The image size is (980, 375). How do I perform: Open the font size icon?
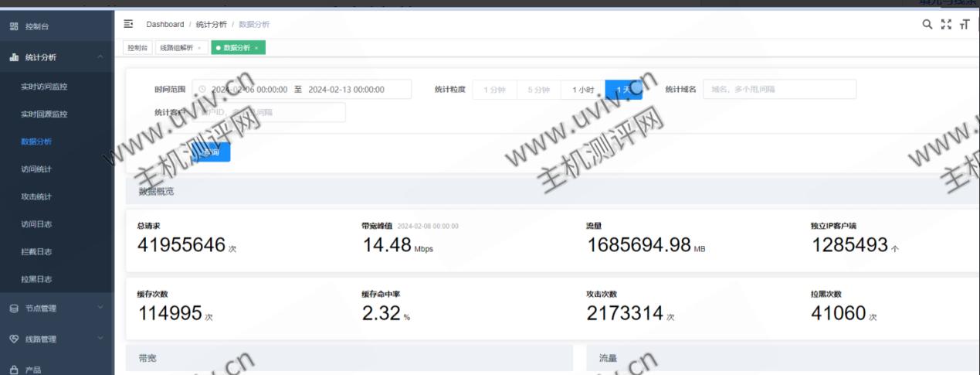(964, 25)
